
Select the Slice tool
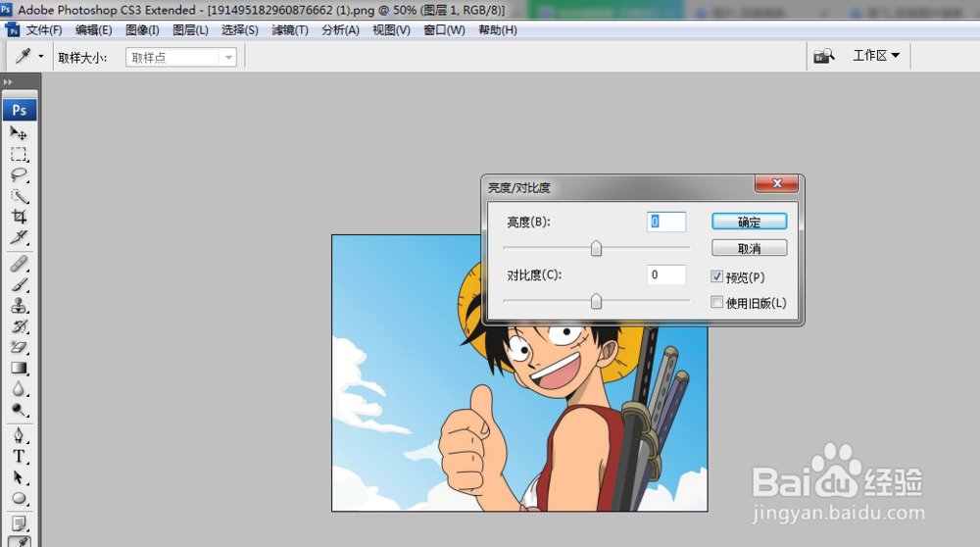[19, 237]
